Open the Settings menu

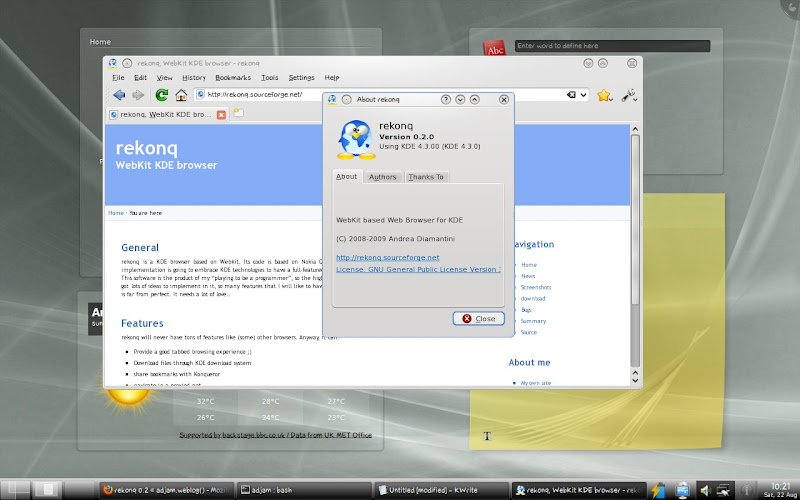(x=301, y=78)
